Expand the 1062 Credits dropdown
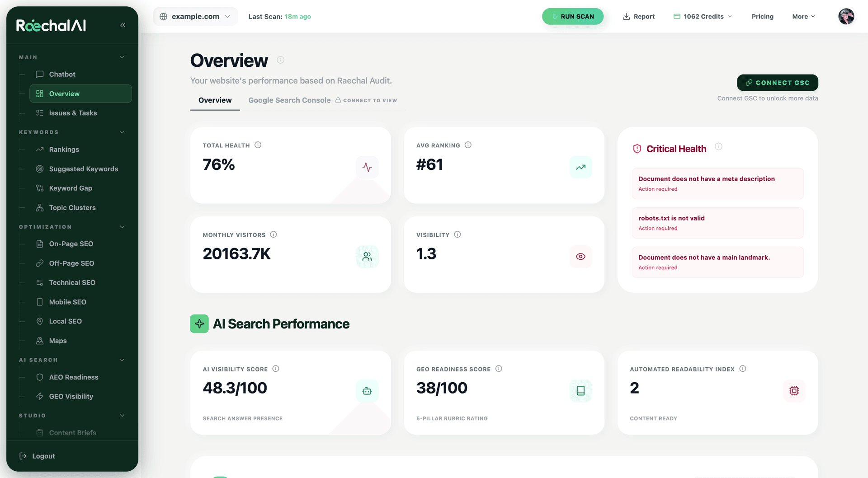Viewport: 868px width, 478px height. point(703,16)
